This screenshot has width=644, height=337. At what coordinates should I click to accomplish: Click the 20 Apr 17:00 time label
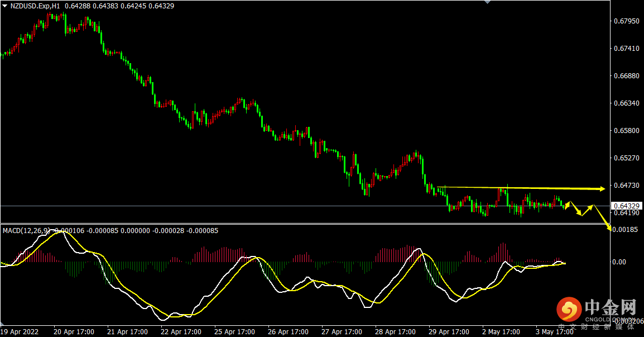[x=74, y=331]
